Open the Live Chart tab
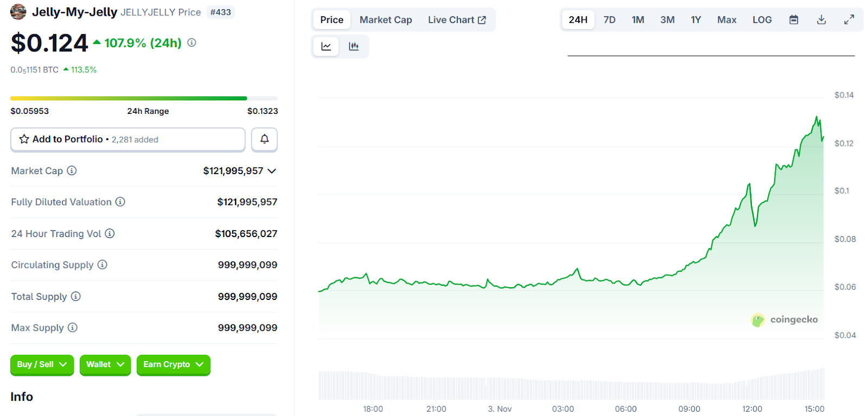Image resolution: width=868 pixels, height=416 pixels. [x=457, y=20]
